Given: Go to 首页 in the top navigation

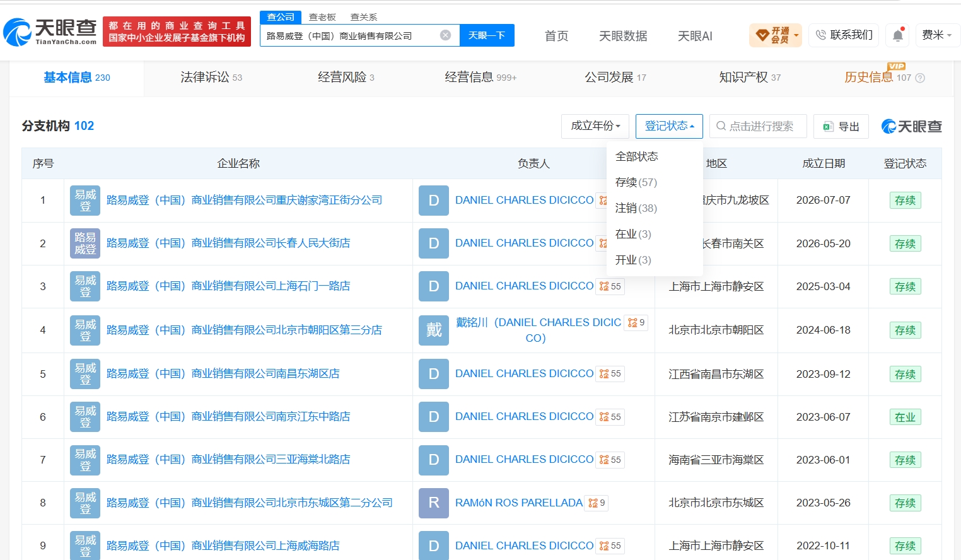Looking at the screenshot, I should [556, 36].
